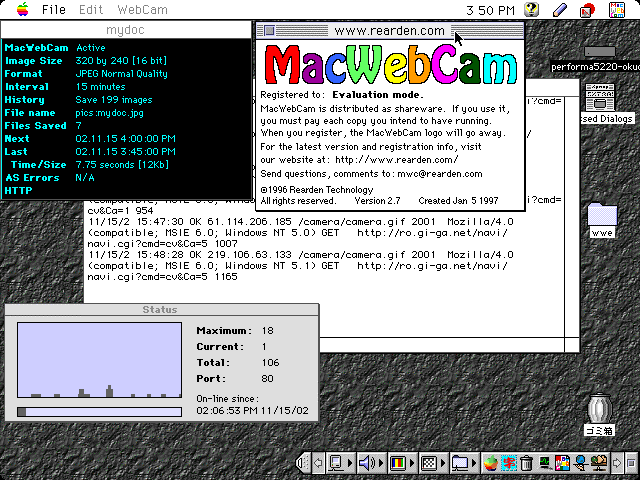Click '02:06:53 PM 11/15/02' on-line time
This screenshot has width=640, height=480.
[253, 410]
